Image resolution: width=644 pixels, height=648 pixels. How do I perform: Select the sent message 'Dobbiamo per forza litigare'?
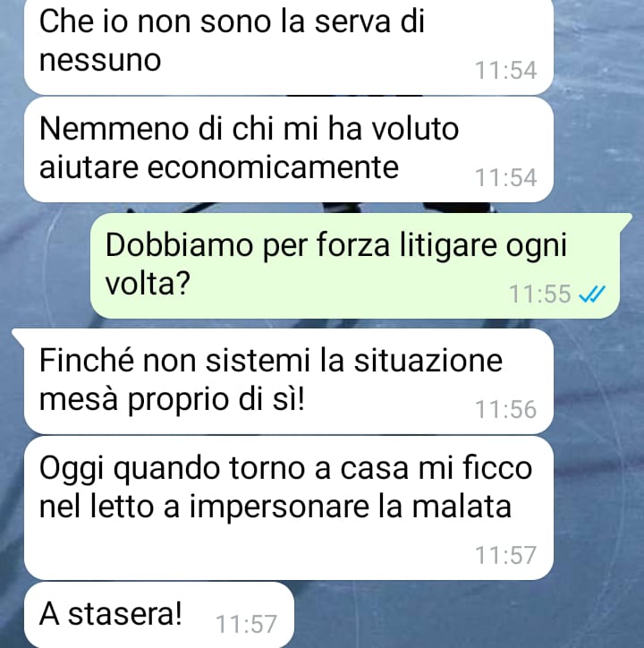[354, 266]
